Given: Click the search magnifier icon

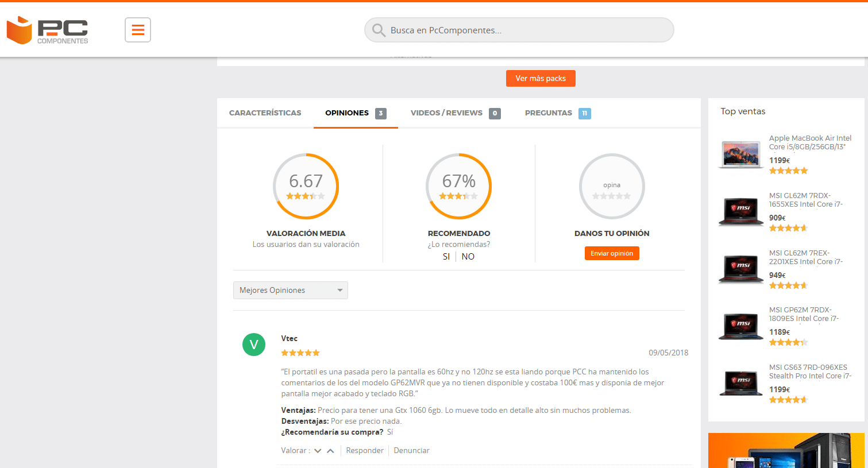Looking at the screenshot, I should [x=379, y=30].
